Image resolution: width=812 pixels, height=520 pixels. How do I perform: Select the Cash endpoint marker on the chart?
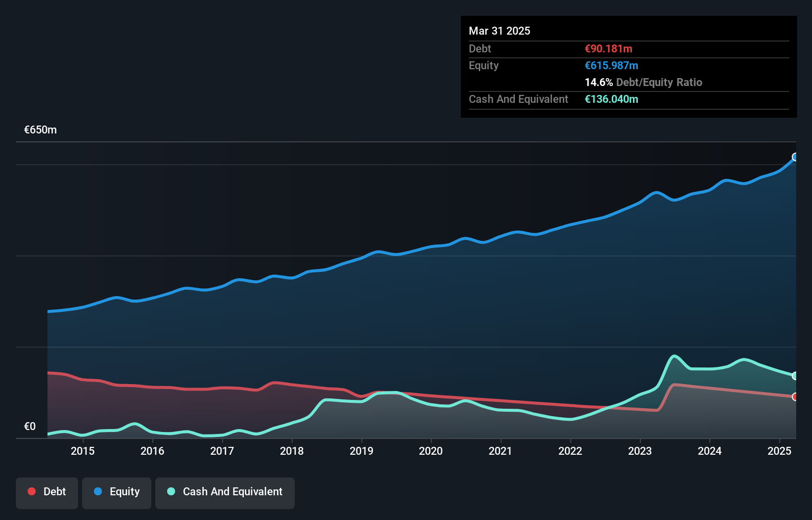(x=795, y=375)
